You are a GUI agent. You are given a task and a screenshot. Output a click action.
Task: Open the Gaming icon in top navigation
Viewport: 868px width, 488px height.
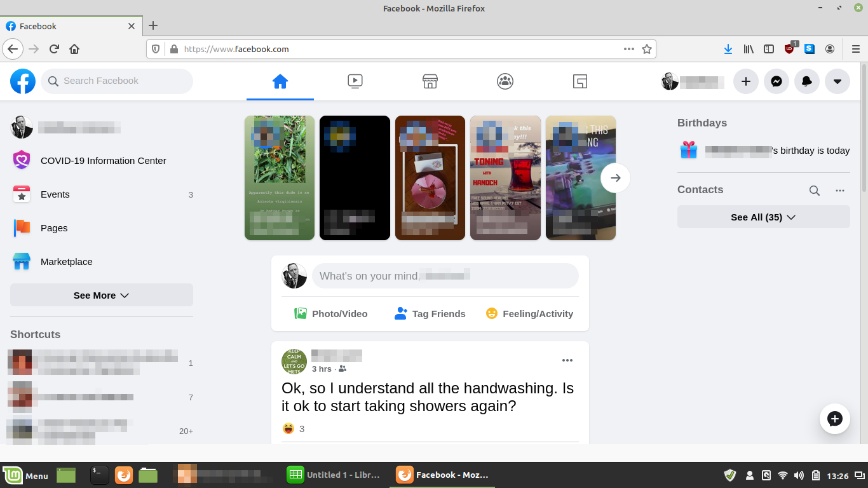[x=580, y=81]
